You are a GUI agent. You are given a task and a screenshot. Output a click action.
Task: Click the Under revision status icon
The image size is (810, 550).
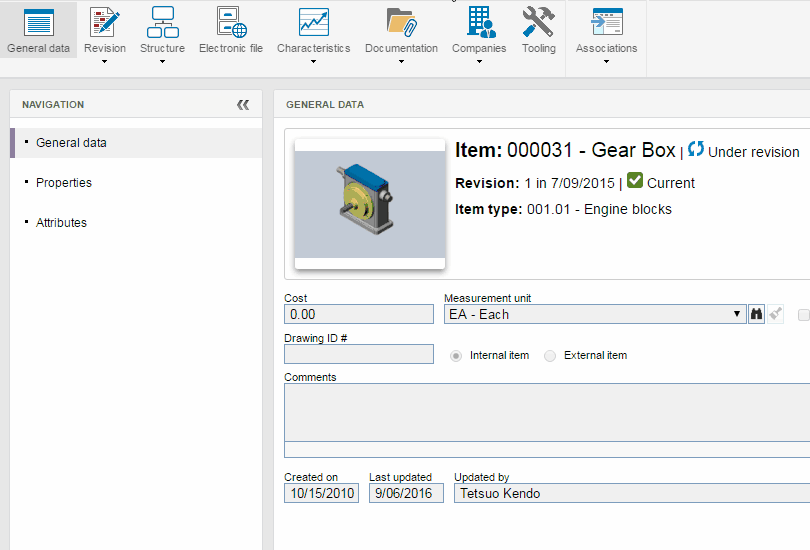pos(696,149)
